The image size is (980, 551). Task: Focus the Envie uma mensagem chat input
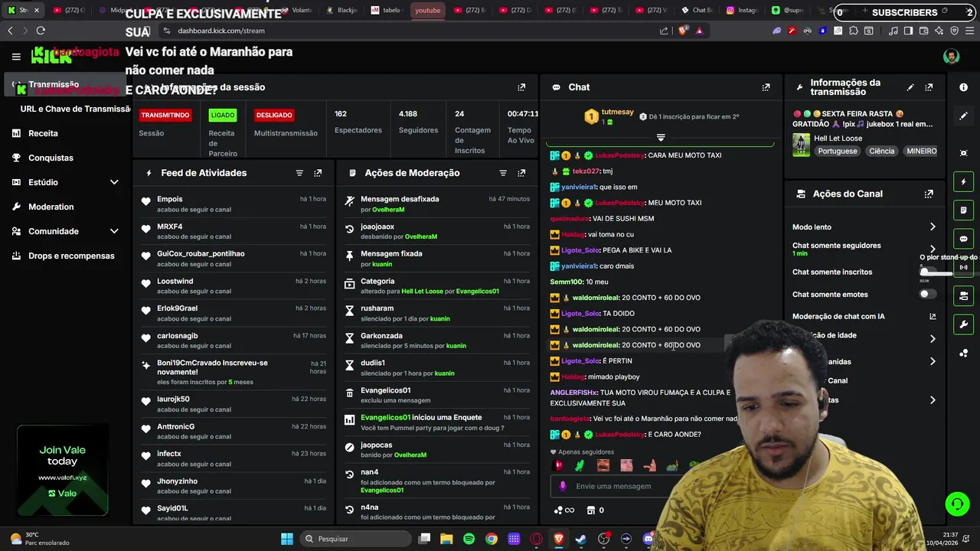pyautogui.click(x=613, y=486)
